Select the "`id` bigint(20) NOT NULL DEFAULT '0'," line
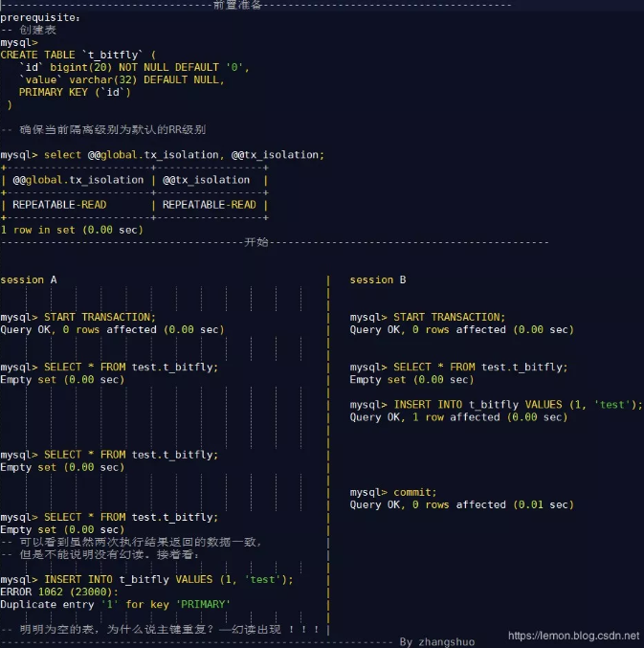Viewport: 644px width, 648px height. 134,67
